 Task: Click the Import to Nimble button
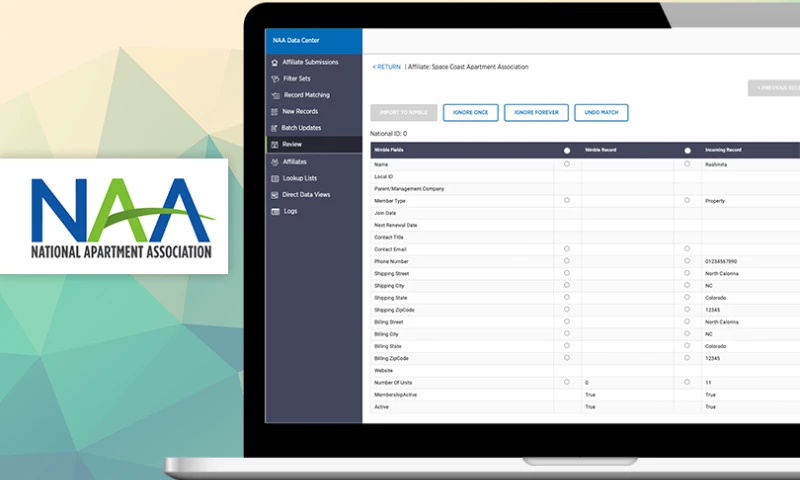(x=404, y=112)
